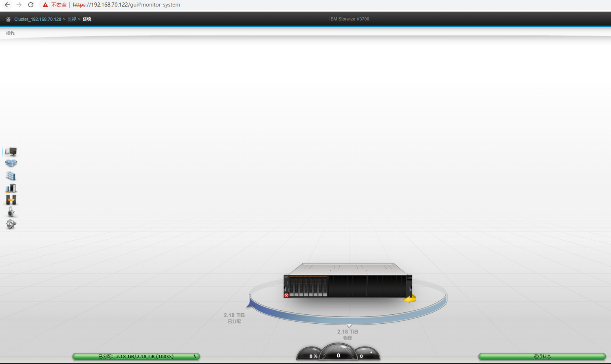Open the Pools sidebar icon
The image size is (611, 364).
(x=11, y=163)
